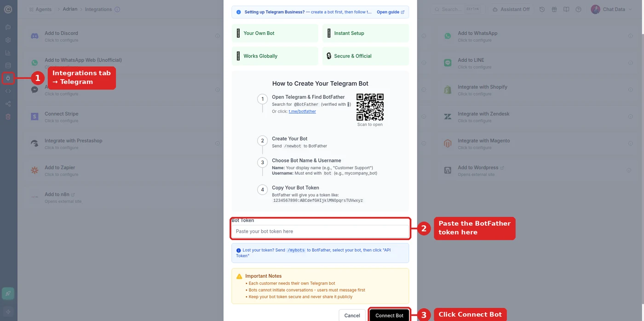
Task: Open the help question mark icon
Action: pyautogui.click(x=578, y=9)
